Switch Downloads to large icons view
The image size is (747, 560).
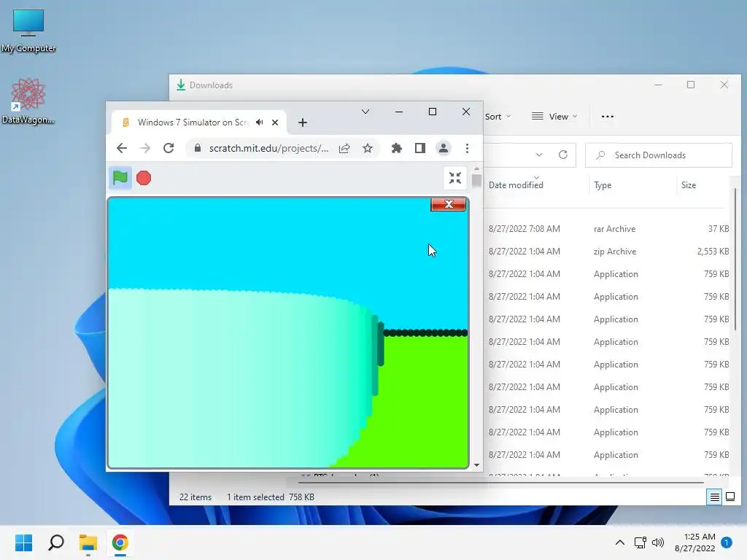click(729, 497)
